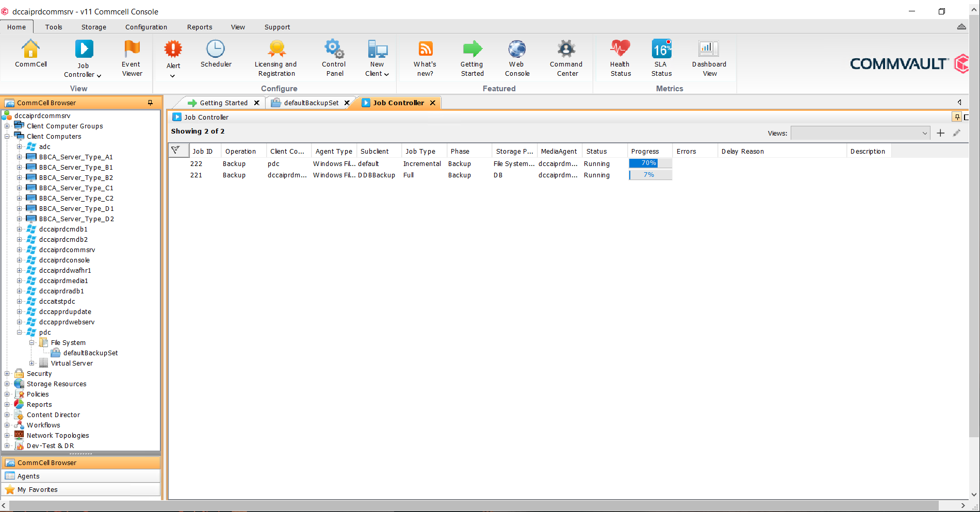Open the Dashboard View chart icon
Screen dimensions: 980x512
coord(709,49)
